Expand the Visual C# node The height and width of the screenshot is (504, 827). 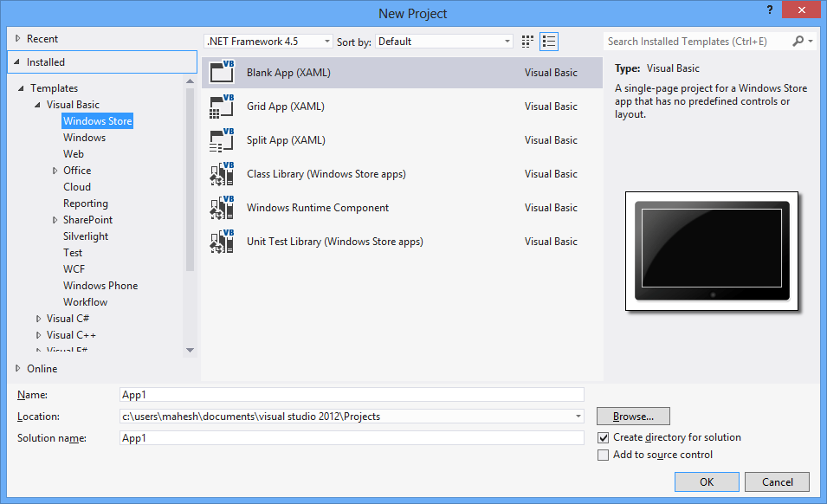[x=39, y=318]
